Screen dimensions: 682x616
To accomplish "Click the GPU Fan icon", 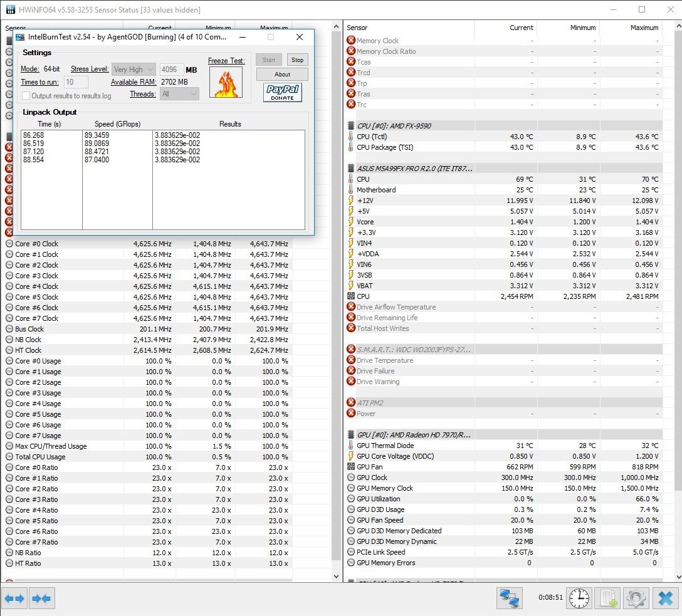I will point(350,466).
